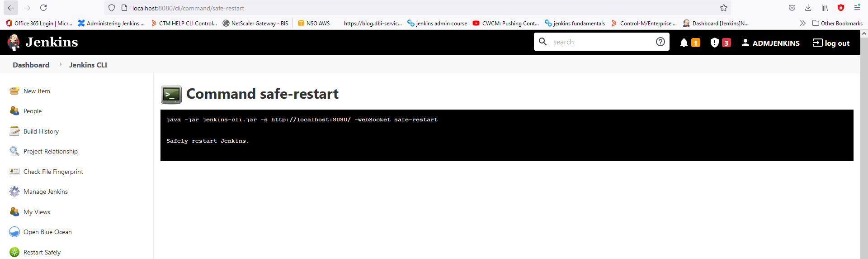This screenshot has height=259, width=868.
Task: Click the Jenkins title text in header
Action: [x=52, y=42]
